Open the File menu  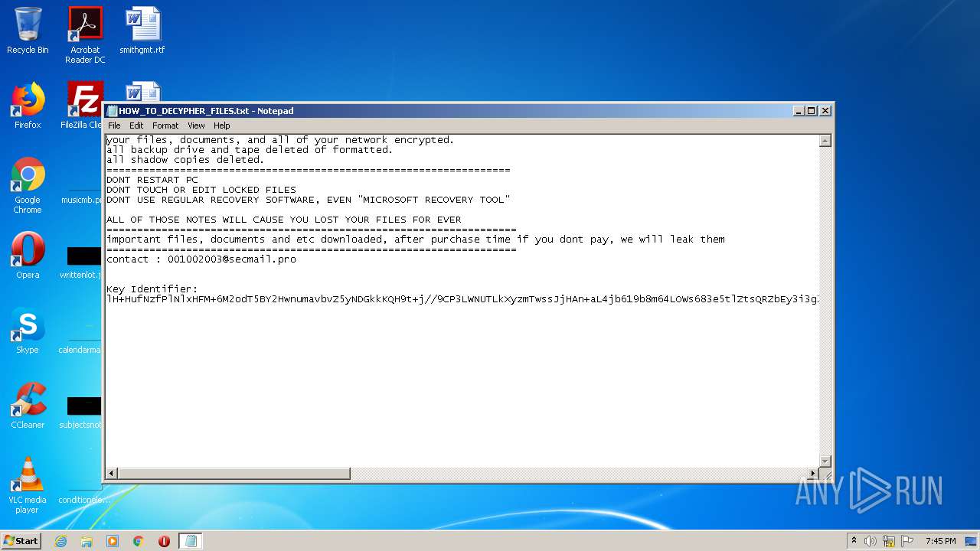114,126
